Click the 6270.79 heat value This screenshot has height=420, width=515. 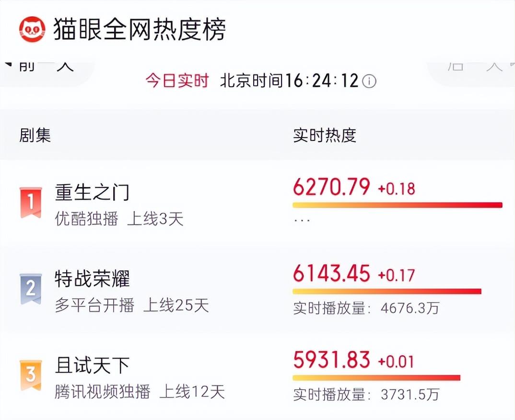tap(331, 187)
